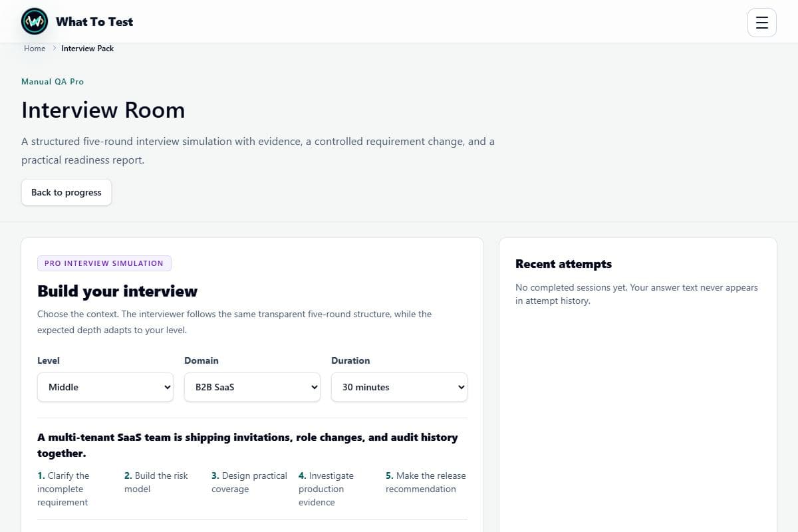798x532 pixels.
Task: Click step 5 Make the release recommendation
Action: pyautogui.click(x=426, y=482)
